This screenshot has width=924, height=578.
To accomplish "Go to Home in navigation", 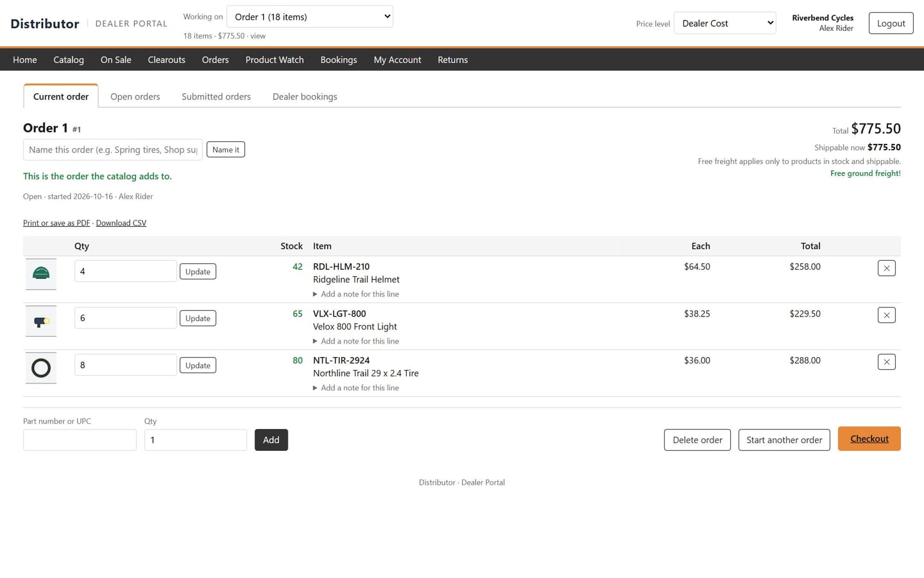I will coord(25,60).
